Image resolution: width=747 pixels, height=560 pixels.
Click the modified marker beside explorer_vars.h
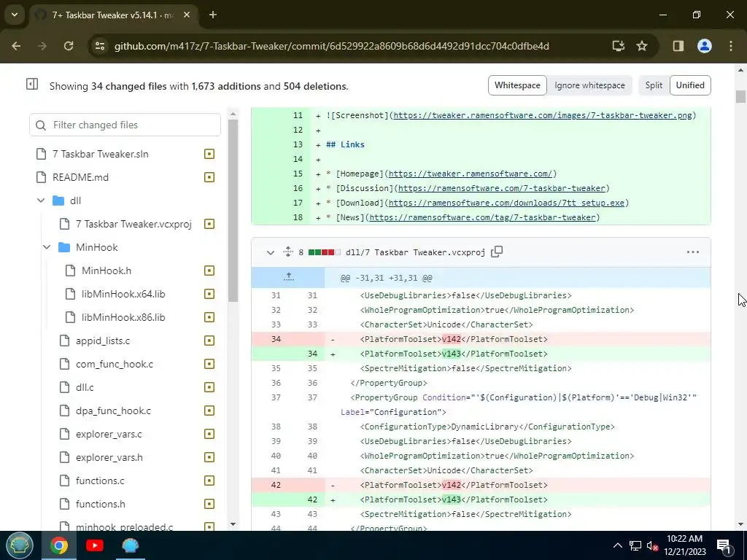coord(209,457)
